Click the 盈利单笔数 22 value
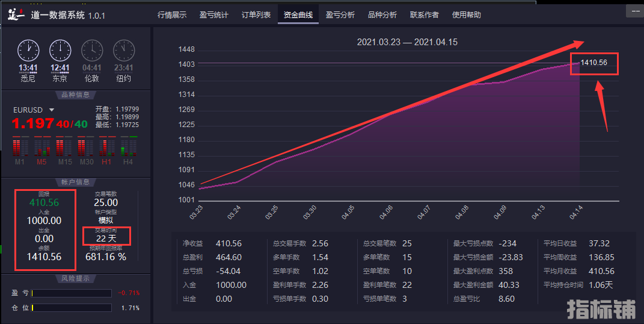Image resolution: width=644 pixels, height=324 pixels. (407, 285)
